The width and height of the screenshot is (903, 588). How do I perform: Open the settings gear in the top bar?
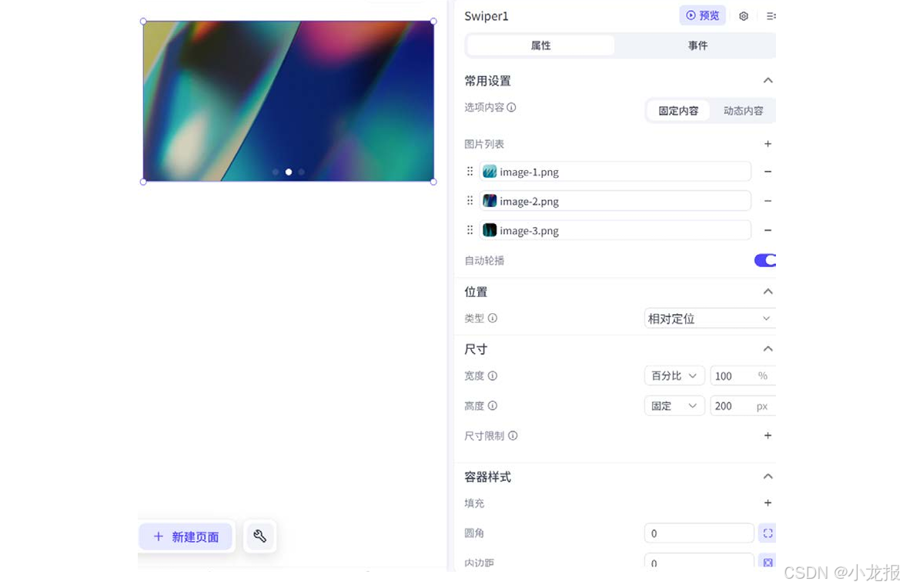pyautogui.click(x=744, y=15)
